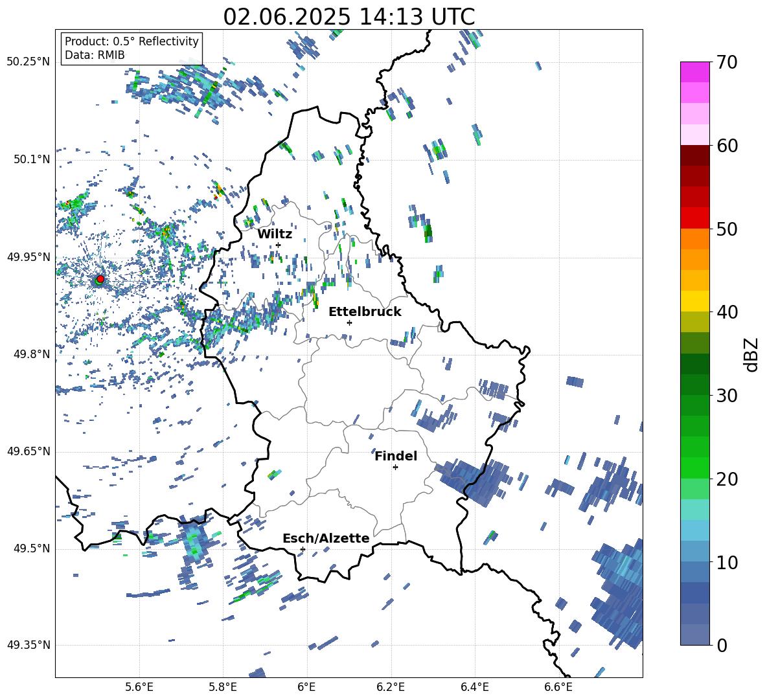
Task: Click the Ettelbruck station cross marker
Action: 349,322
